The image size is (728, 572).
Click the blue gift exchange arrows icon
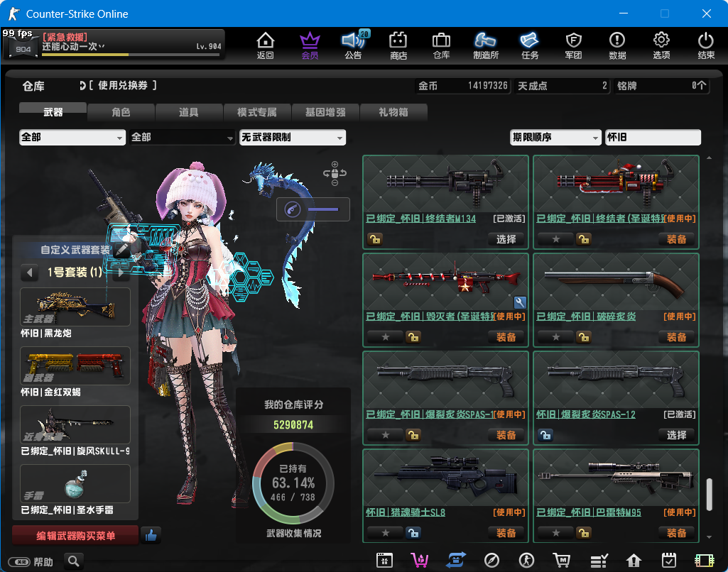point(455,560)
